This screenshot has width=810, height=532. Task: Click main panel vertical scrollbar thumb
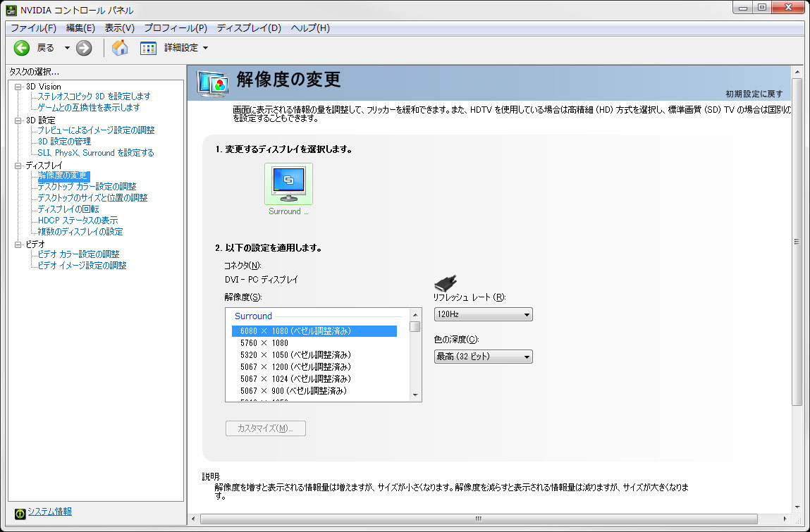797,242
